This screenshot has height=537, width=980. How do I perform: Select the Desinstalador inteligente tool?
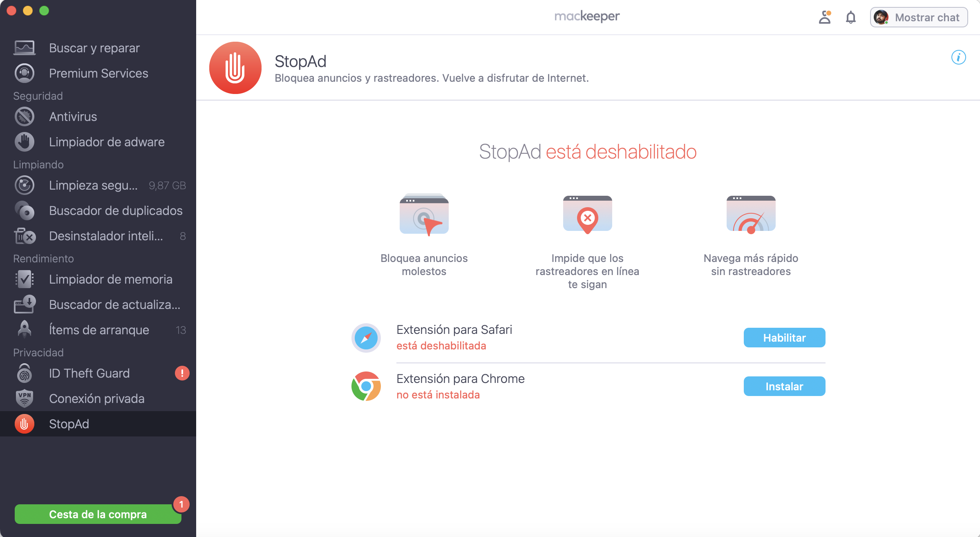[x=105, y=236]
